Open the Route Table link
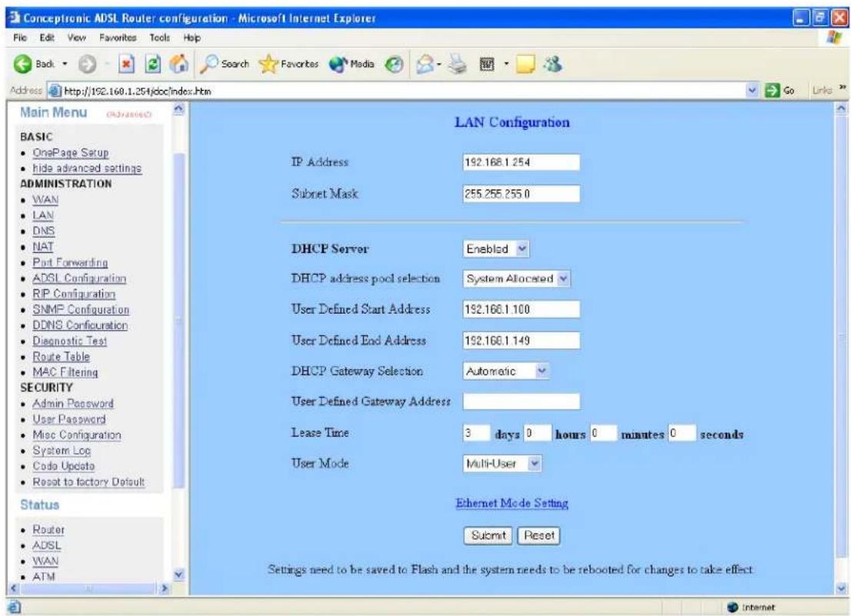The image size is (851, 616). coord(62,358)
